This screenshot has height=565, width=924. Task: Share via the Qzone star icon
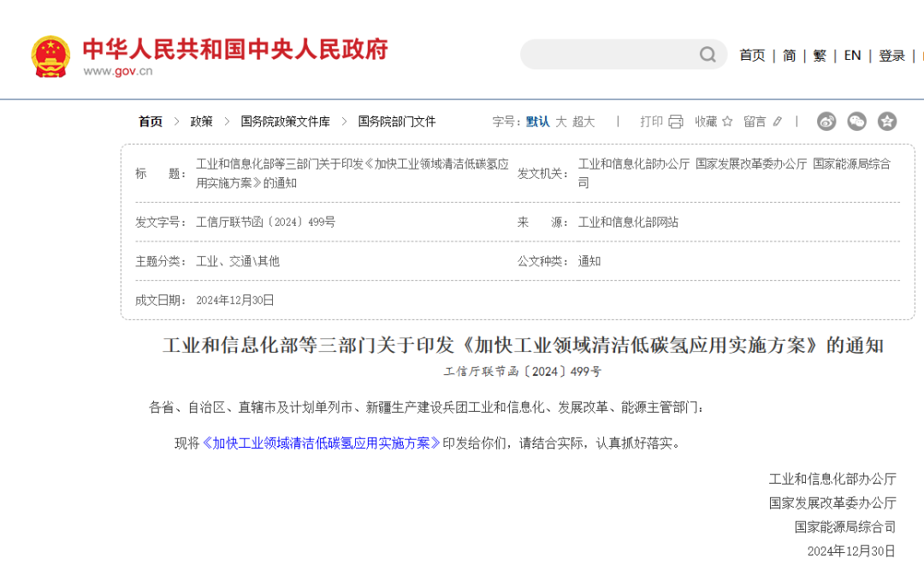coord(887,122)
